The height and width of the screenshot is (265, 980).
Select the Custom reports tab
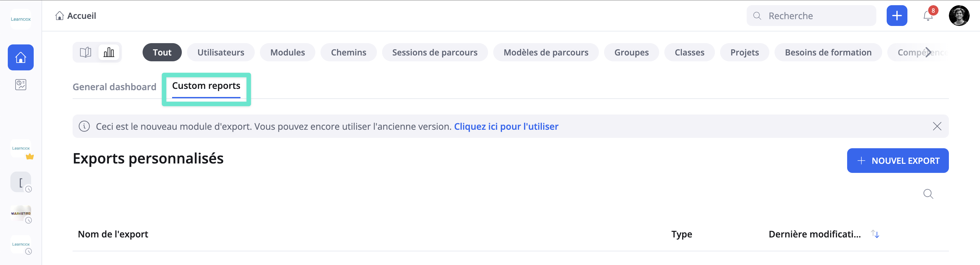[x=206, y=86]
